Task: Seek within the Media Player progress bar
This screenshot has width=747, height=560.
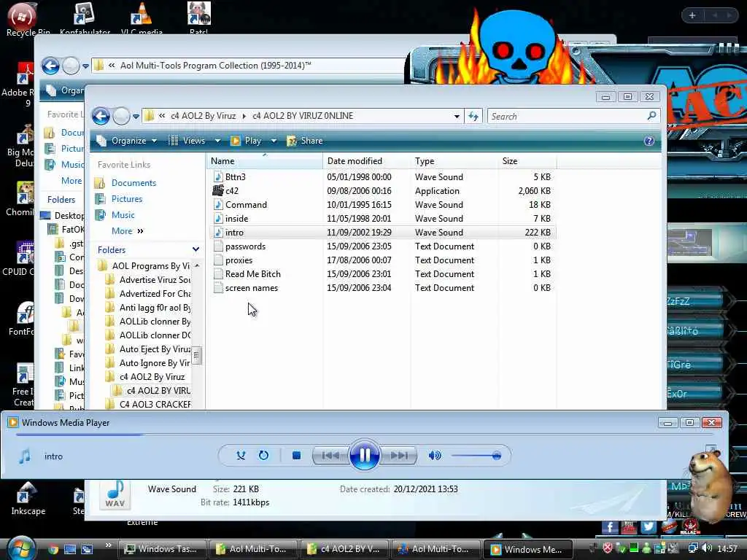Action: [x=365, y=435]
